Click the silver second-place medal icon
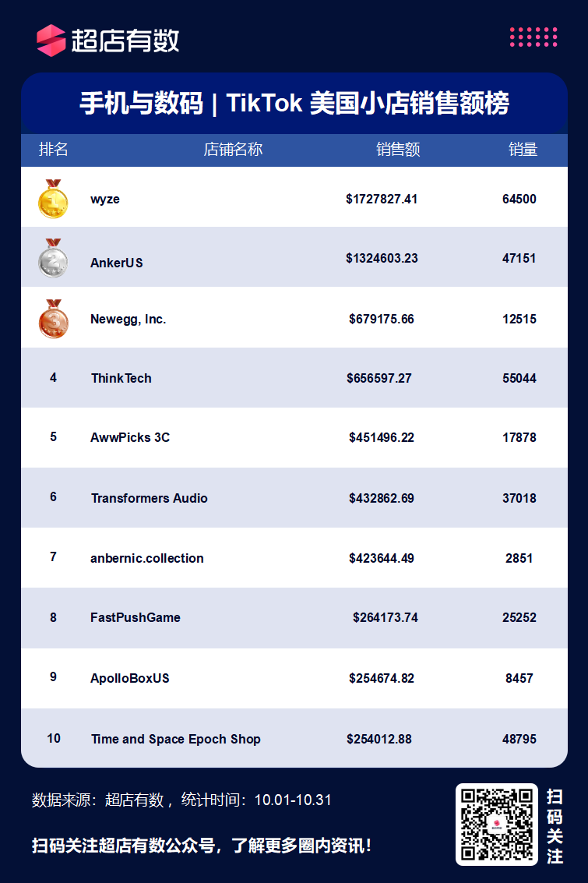The image size is (588, 883). click(53, 259)
